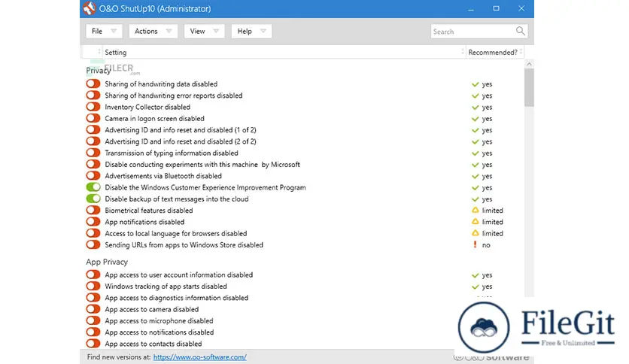
Task: Select 'Sharing of handwriting error reports disabled' text
Action: (174, 96)
